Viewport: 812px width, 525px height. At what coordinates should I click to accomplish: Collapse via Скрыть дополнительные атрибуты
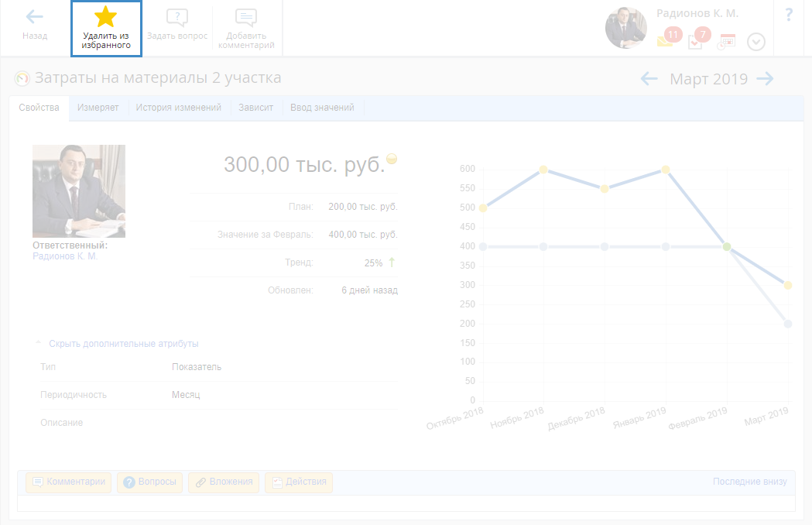coord(123,344)
